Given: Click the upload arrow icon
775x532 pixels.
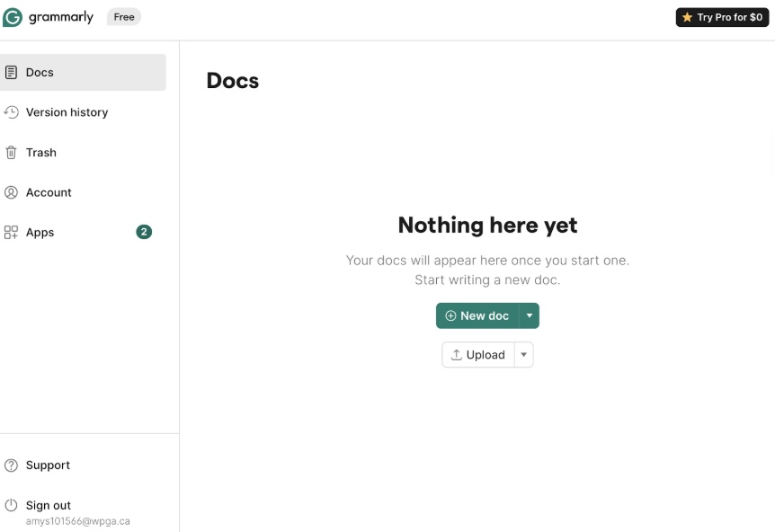Looking at the screenshot, I should [x=457, y=355].
